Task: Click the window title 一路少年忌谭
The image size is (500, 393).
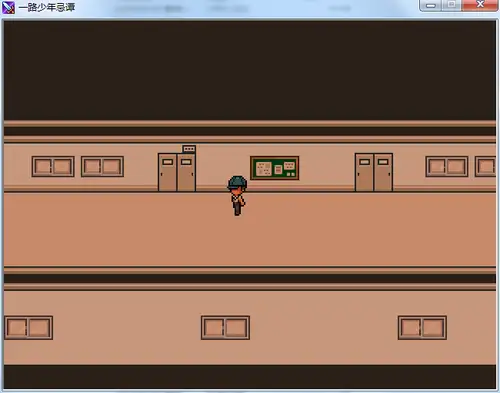Action: tap(47, 7)
